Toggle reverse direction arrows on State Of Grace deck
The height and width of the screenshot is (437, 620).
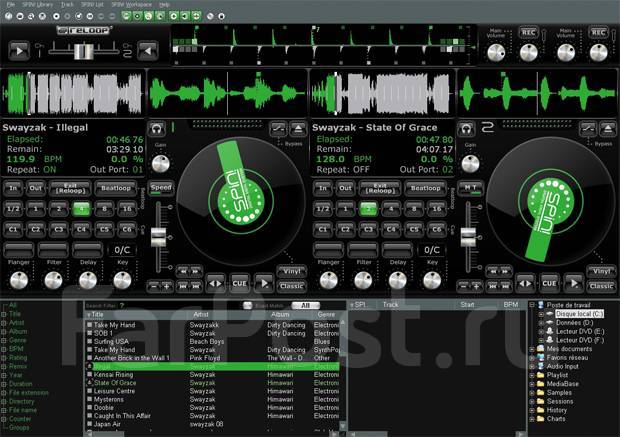tap(525, 283)
